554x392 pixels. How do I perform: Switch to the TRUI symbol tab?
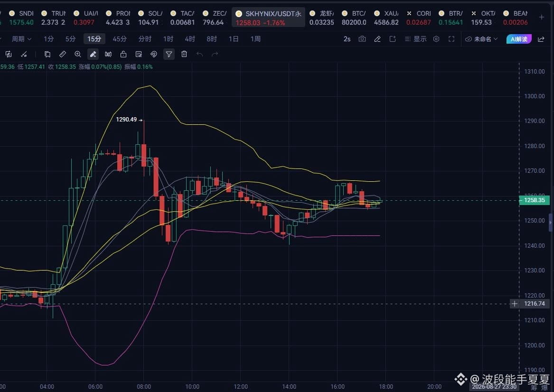(x=53, y=18)
